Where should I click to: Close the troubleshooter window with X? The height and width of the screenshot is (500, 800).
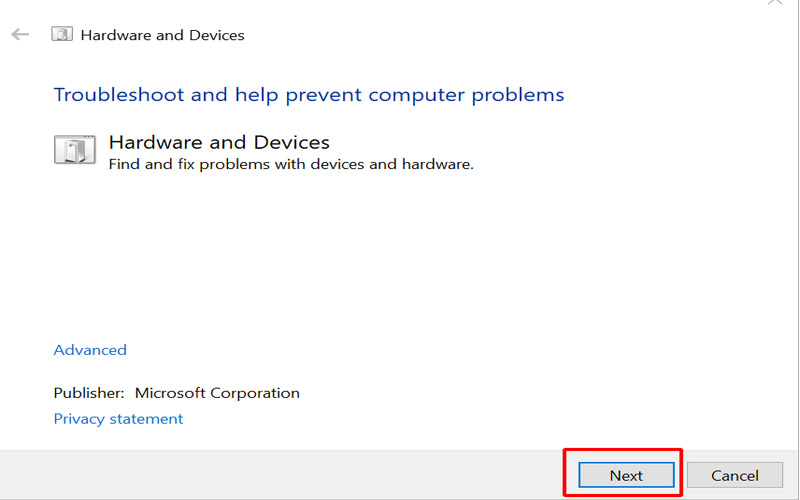coord(774,3)
